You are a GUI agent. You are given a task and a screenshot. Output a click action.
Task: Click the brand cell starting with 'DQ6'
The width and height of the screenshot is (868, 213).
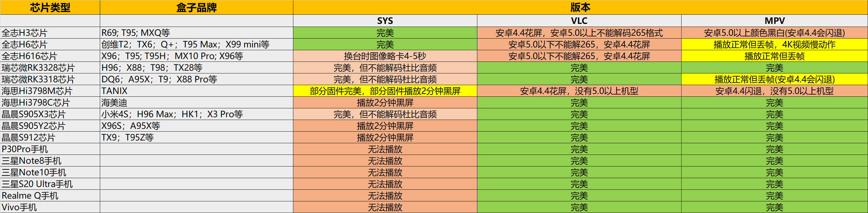pyautogui.click(x=197, y=79)
